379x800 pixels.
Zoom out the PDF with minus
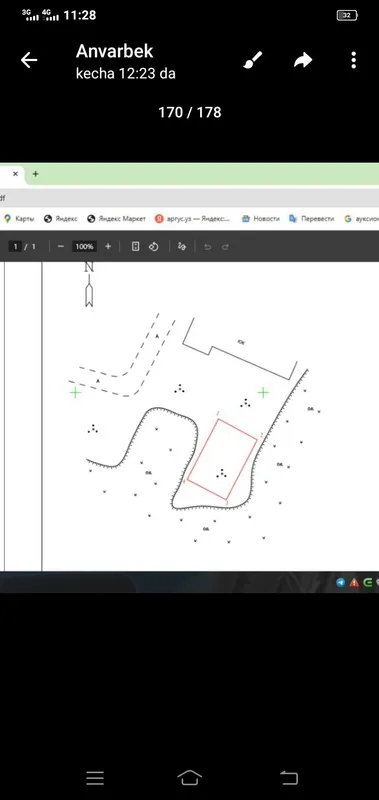click(61, 246)
